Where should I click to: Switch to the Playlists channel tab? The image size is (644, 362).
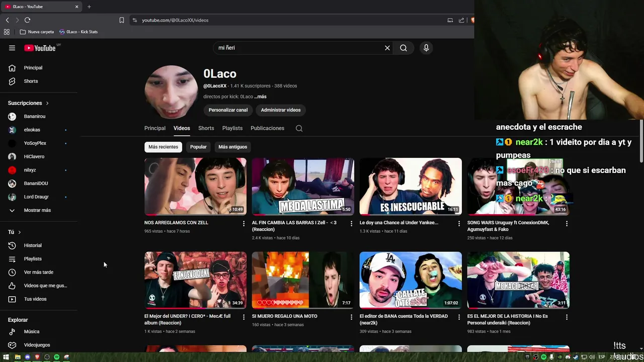[x=232, y=128]
